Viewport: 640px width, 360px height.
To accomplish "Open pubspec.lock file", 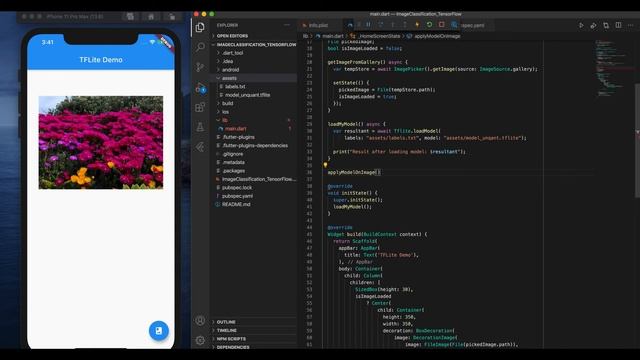I will coord(253,188).
